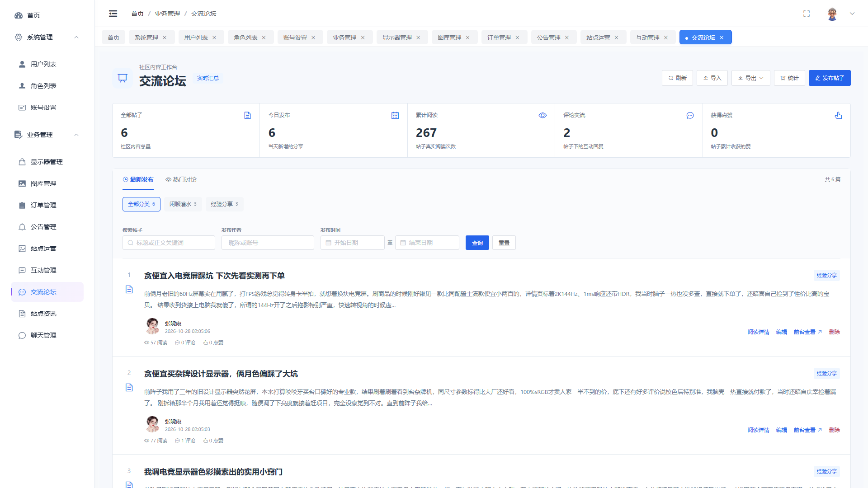This screenshot has height=488, width=868.
Task: Switch to 互动管理 tab
Action: pyautogui.click(x=647, y=38)
